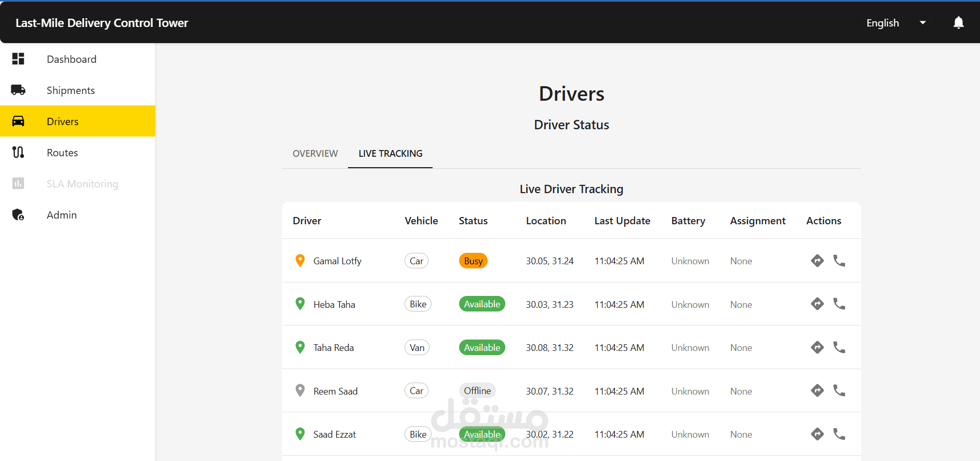The image size is (980, 461).
Task: Click the Busy status chip for Gamal Lotfy
Action: pos(473,261)
